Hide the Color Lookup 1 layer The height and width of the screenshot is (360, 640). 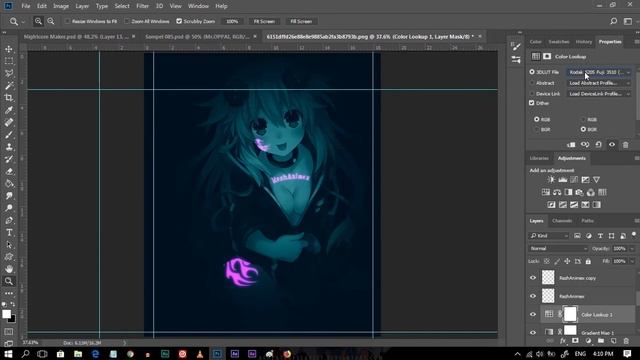(533, 314)
